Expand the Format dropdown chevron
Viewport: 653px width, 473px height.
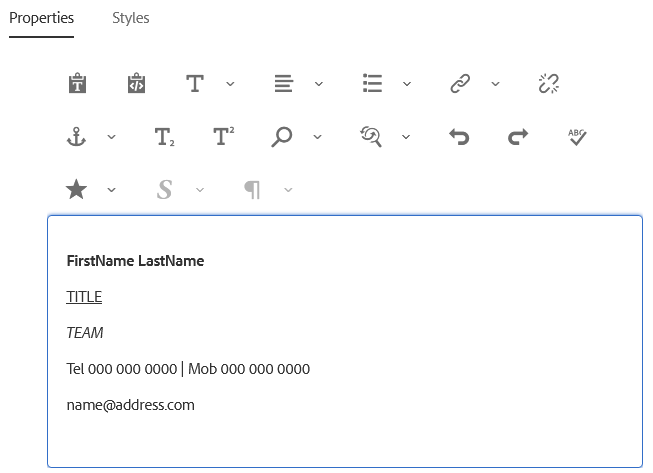tap(230, 84)
